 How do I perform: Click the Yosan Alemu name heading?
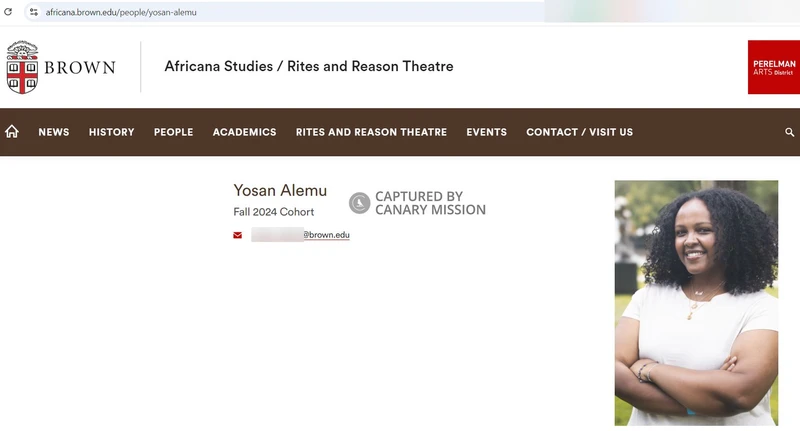pyautogui.click(x=279, y=190)
